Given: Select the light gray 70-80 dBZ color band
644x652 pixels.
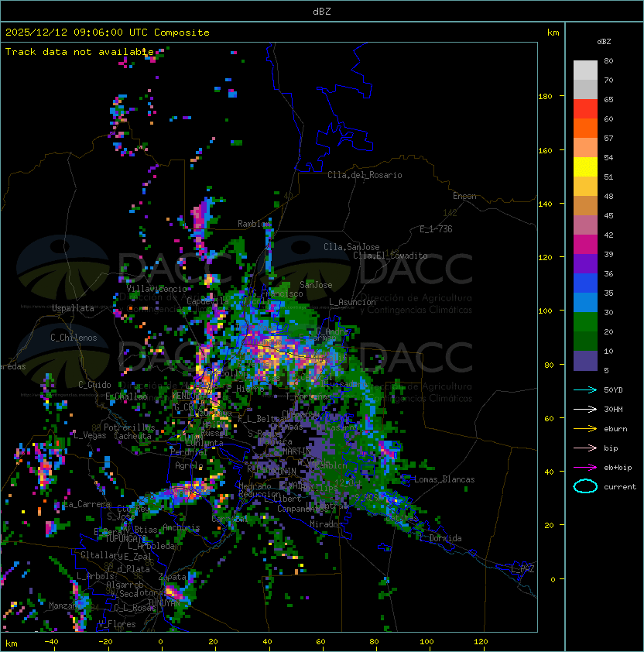Looking at the screenshot, I should 585,70.
